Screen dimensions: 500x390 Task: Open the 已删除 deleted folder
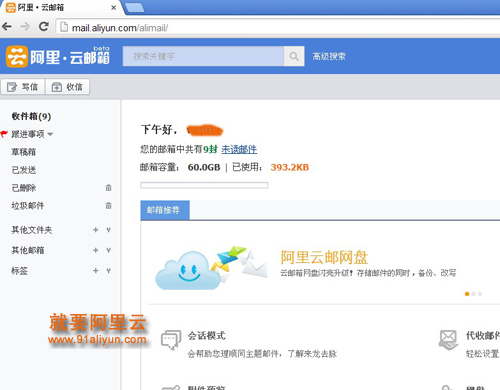pos(24,188)
